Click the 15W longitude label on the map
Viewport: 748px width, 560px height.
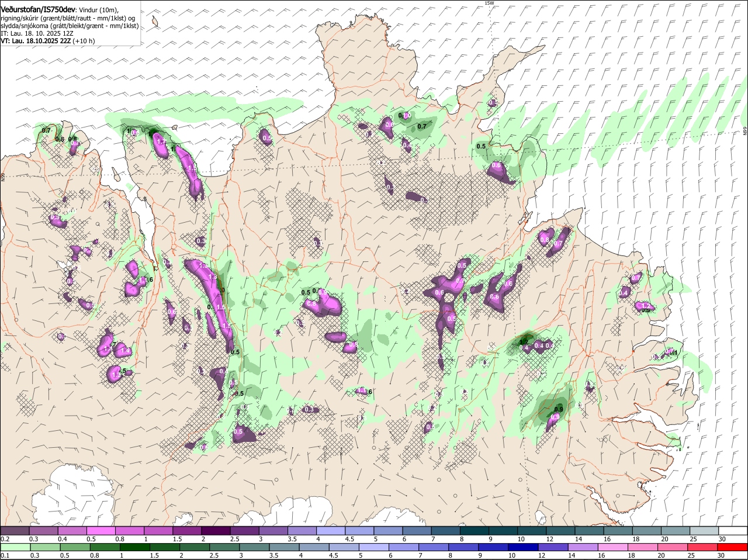coord(489,3)
